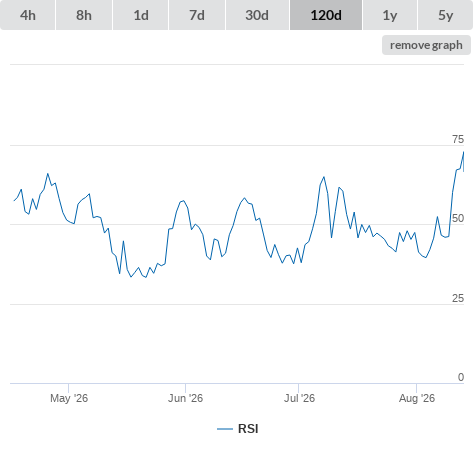474x455 pixels.
Task: Click the 50 RSI level label
Action: click(x=458, y=218)
